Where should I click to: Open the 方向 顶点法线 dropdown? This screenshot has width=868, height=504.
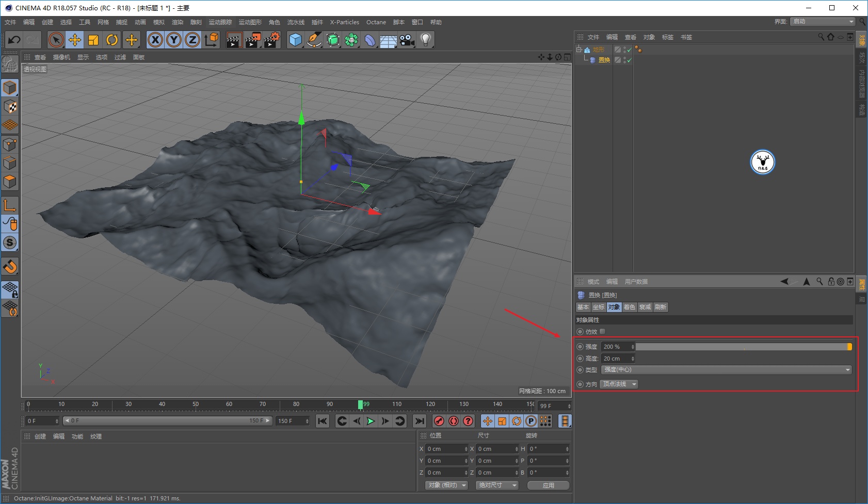[619, 384]
